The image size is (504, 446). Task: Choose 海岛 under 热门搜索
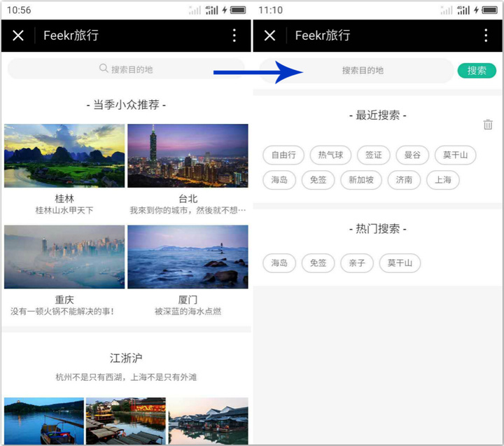(x=279, y=263)
